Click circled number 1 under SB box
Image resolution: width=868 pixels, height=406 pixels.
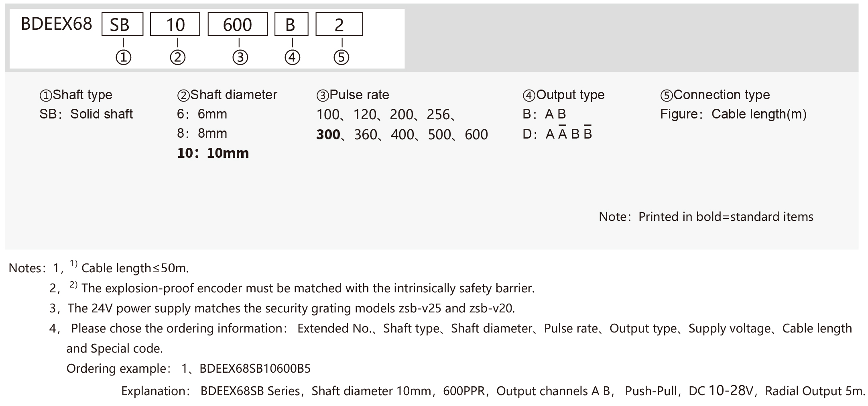[124, 57]
